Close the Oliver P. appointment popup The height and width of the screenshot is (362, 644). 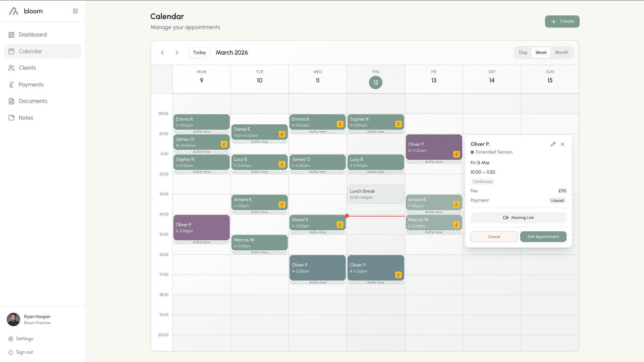pyautogui.click(x=563, y=144)
